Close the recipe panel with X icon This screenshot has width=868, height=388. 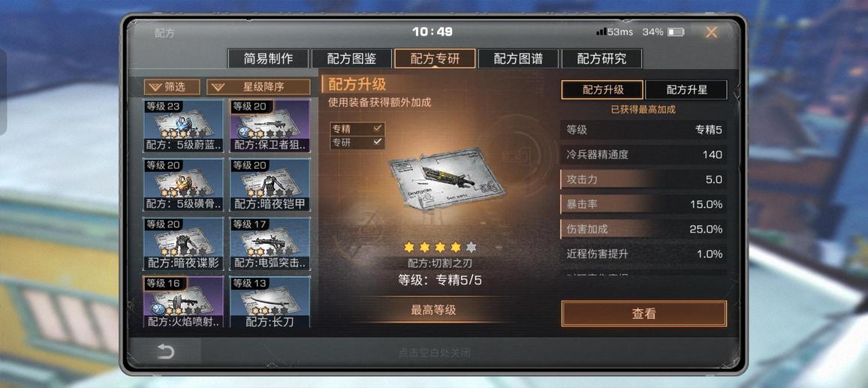(x=711, y=32)
